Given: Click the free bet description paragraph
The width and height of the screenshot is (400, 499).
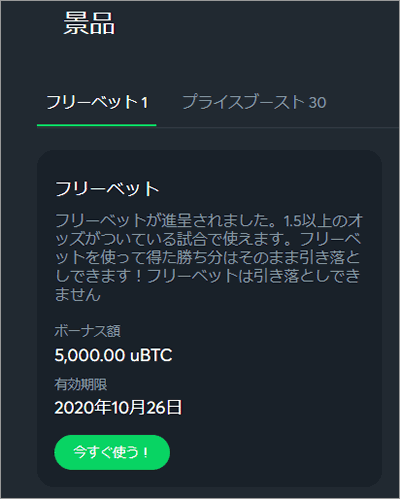Looking at the screenshot, I should click(x=209, y=257).
